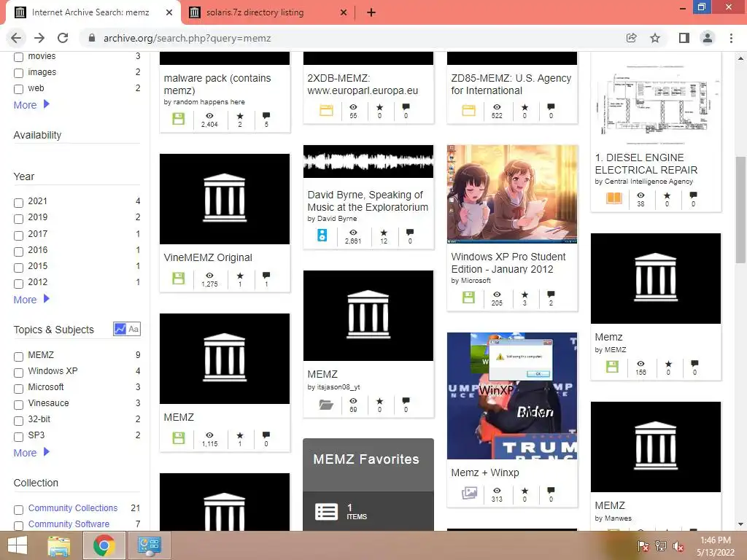This screenshot has height=560, width=747.
Task: Click the software icon on VineMEMZ Original card
Action: pos(179,278)
